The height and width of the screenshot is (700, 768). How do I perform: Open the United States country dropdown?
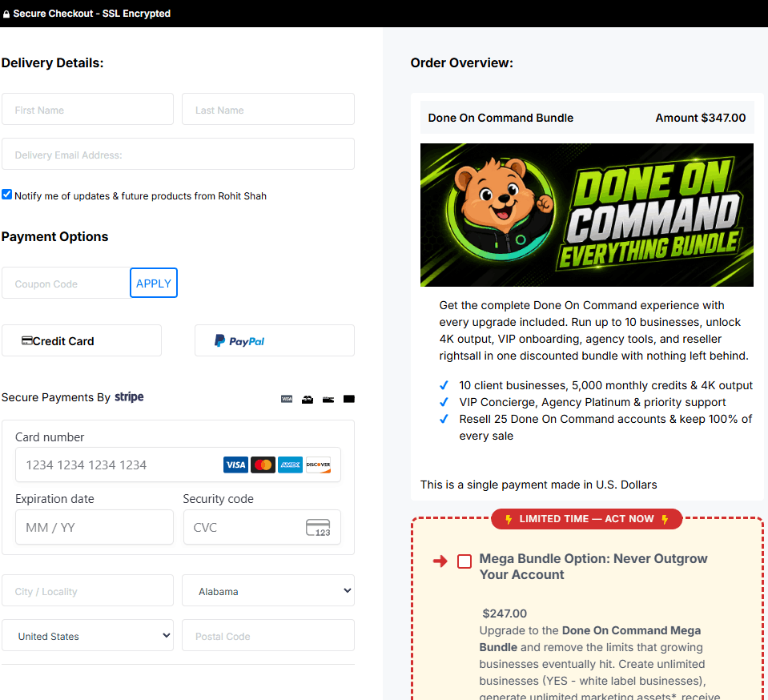click(x=87, y=635)
